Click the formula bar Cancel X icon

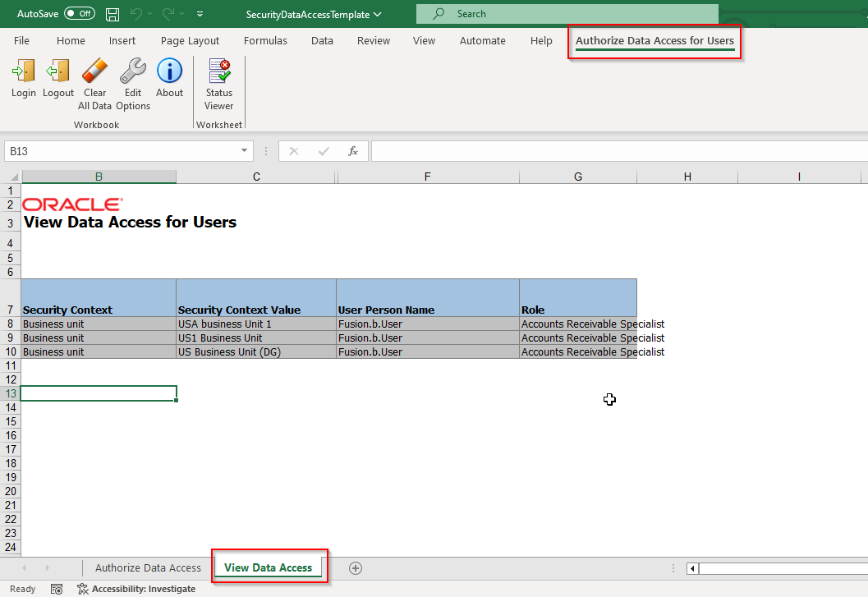point(294,151)
